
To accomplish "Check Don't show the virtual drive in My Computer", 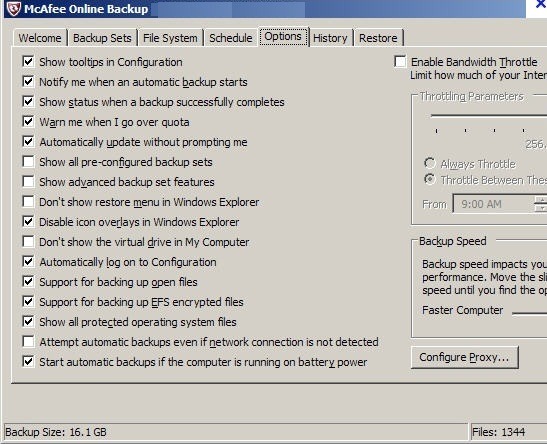I will click(x=28, y=242).
